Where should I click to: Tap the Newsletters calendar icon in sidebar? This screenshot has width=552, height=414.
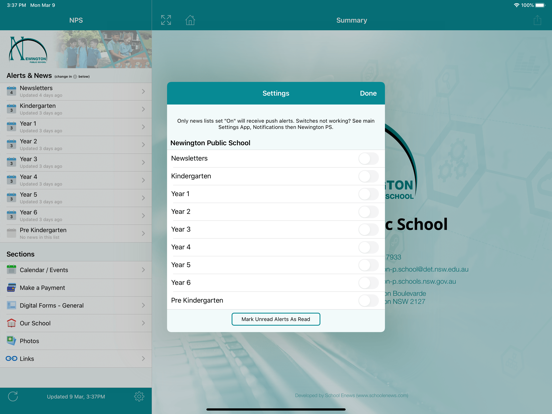pos(11,91)
